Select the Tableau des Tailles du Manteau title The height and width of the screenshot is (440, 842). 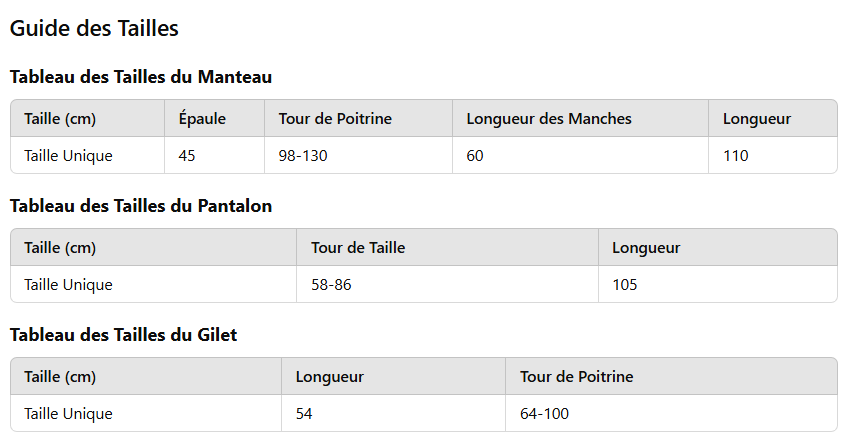(x=141, y=77)
